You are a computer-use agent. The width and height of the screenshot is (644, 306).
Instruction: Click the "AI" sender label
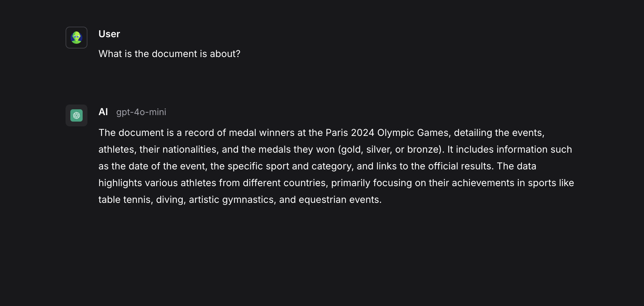103,112
